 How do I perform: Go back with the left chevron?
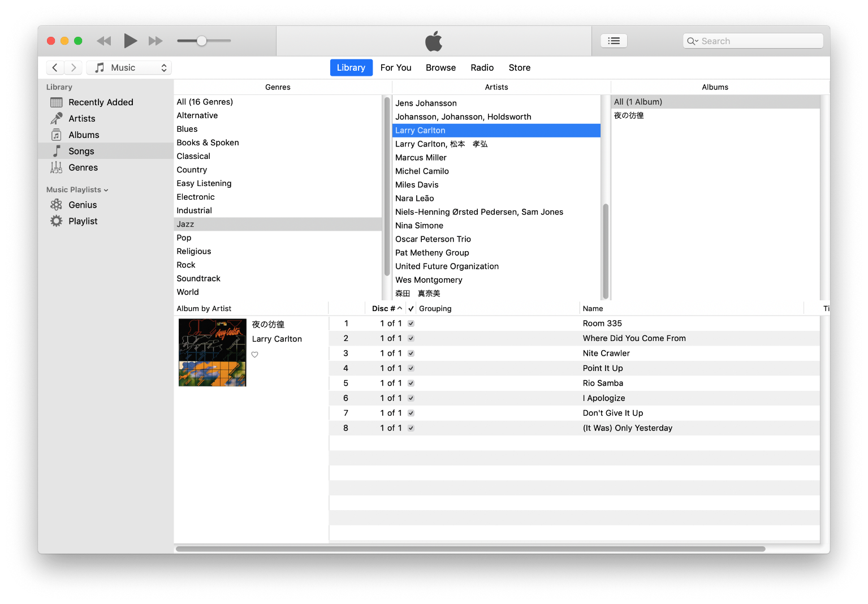pos(55,68)
